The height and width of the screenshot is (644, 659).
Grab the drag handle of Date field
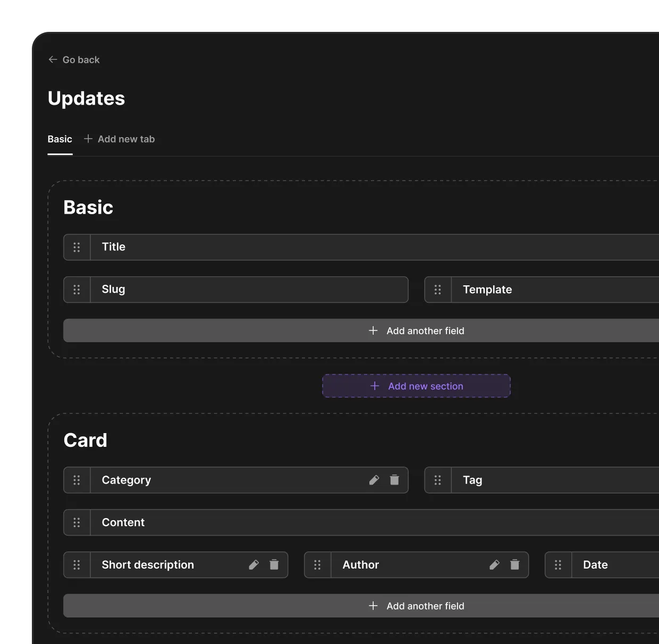[x=558, y=565]
